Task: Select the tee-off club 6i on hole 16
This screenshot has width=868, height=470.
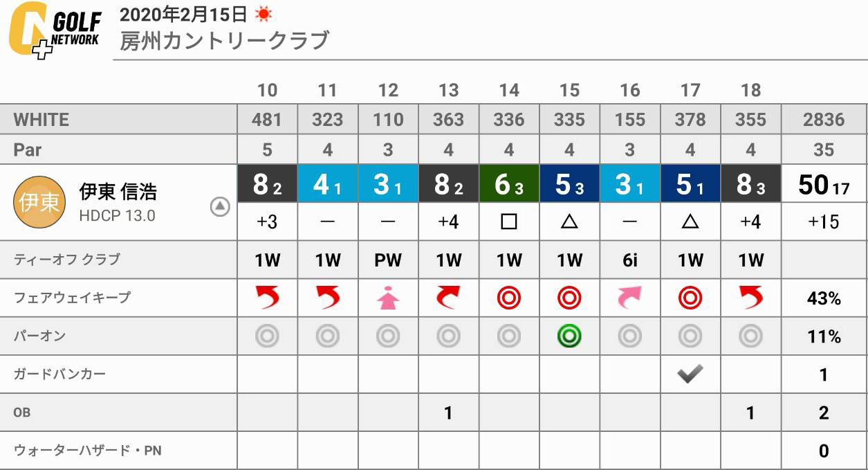Action: pyautogui.click(x=629, y=260)
